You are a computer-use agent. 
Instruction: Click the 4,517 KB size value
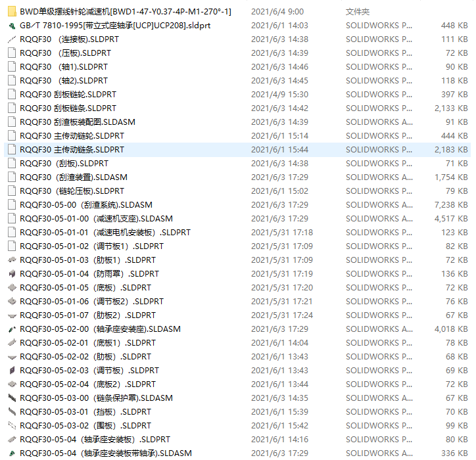coord(451,219)
